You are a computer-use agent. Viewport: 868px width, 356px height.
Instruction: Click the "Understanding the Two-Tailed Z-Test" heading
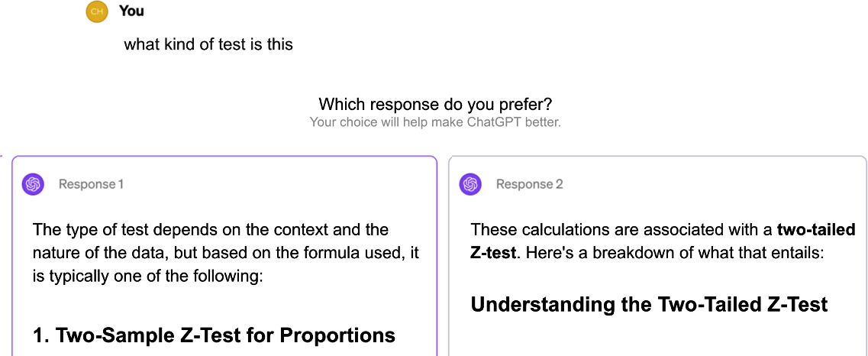pos(649,305)
